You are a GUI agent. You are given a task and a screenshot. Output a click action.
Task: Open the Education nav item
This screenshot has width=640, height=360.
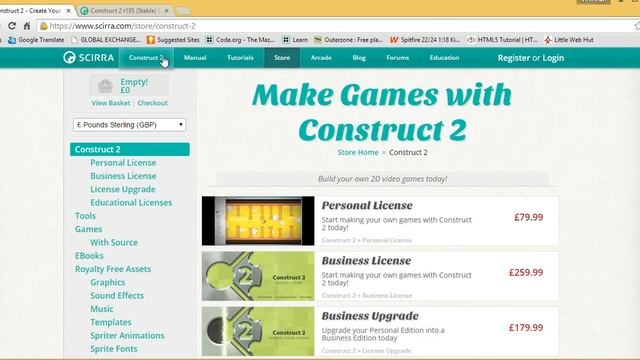tap(444, 58)
